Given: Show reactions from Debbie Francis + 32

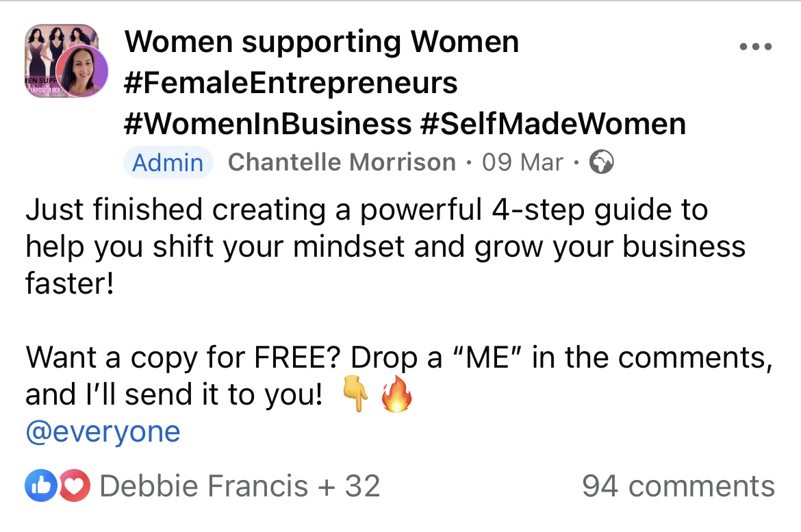Looking at the screenshot, I should click(240, 486).
